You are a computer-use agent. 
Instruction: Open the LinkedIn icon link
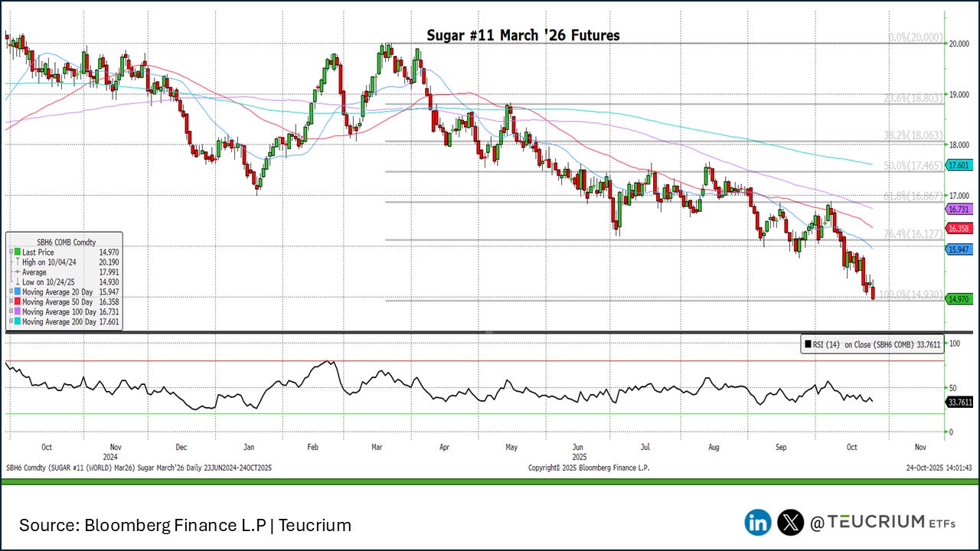(758, 523)
